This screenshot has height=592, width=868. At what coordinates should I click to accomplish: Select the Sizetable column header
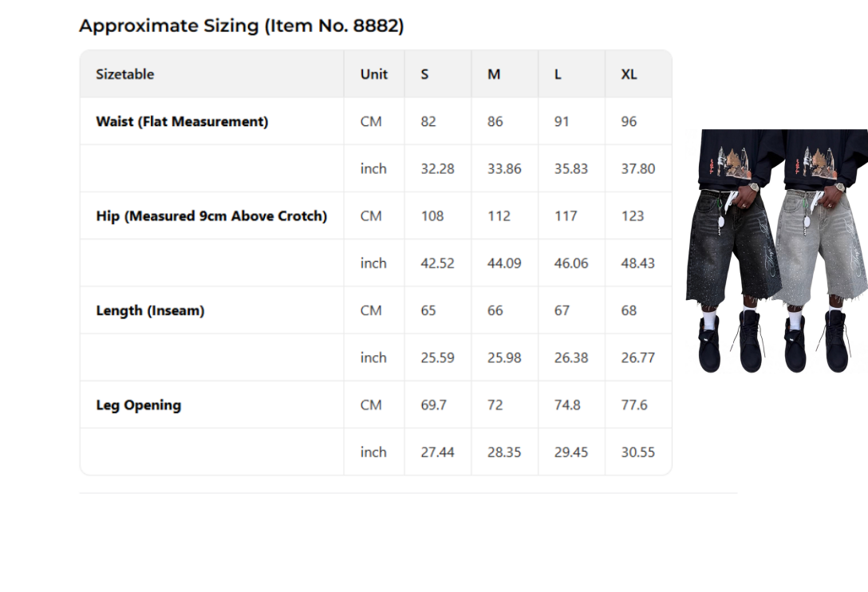click(124, 74)
